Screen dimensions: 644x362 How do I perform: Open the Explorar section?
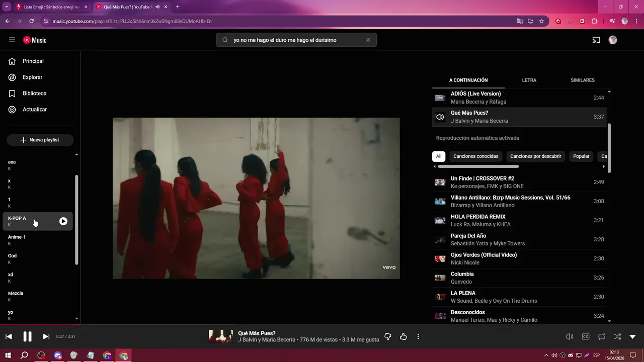coord(32,77)
